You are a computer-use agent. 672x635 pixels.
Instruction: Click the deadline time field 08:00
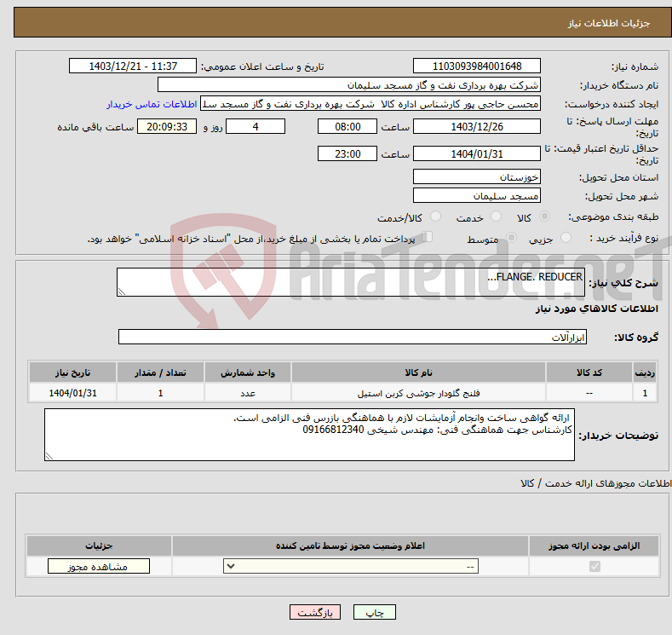pyautogui.click(x=347, y=126)
